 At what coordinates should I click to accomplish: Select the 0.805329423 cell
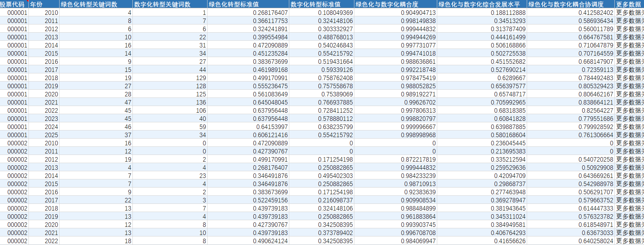(x=570, y=86)
